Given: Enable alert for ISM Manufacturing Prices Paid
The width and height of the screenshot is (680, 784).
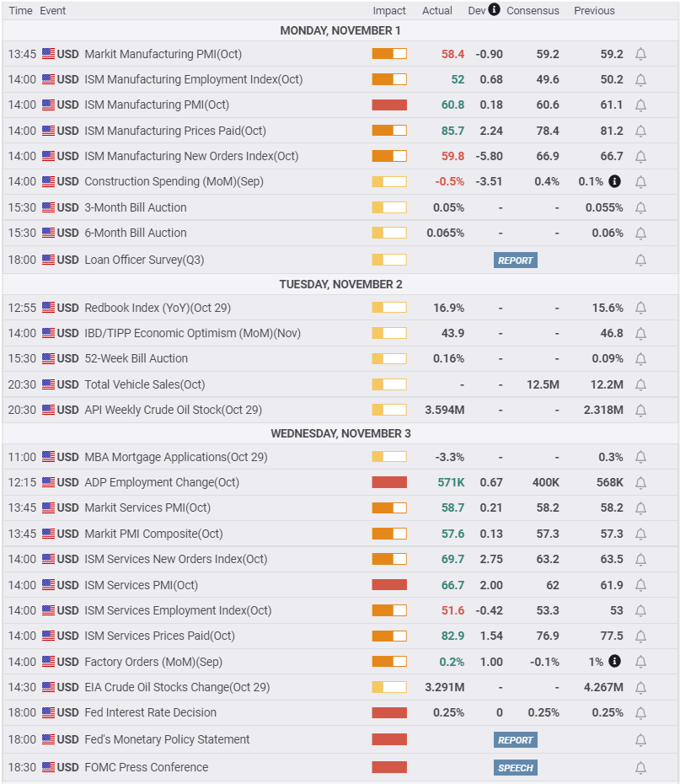Looking at the screenshot, I should (640, 131).
